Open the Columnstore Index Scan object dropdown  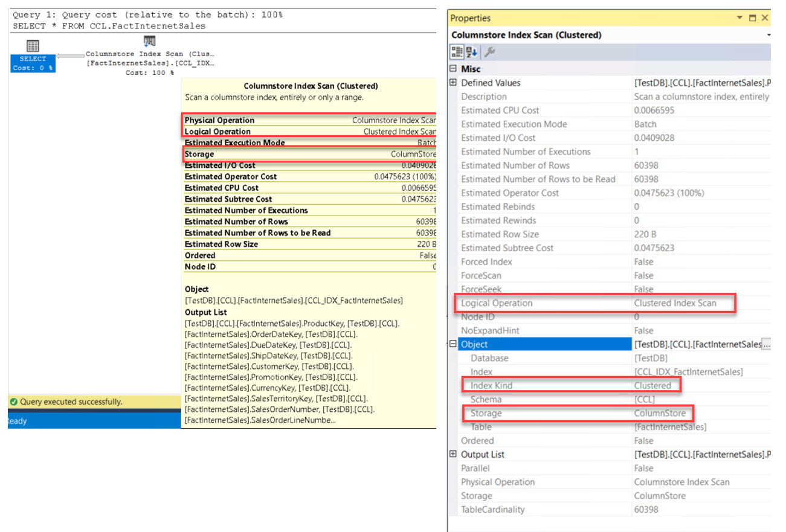pos(768,35)
